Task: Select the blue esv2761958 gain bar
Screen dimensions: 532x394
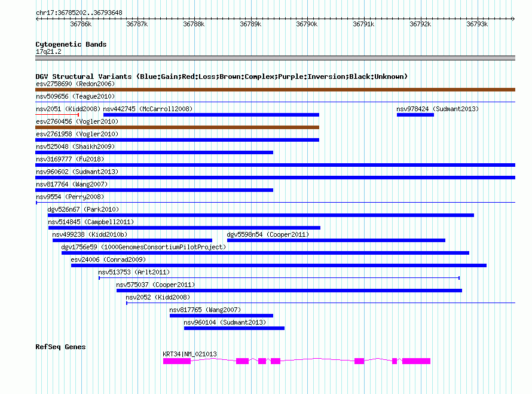Action: (177, 140)
